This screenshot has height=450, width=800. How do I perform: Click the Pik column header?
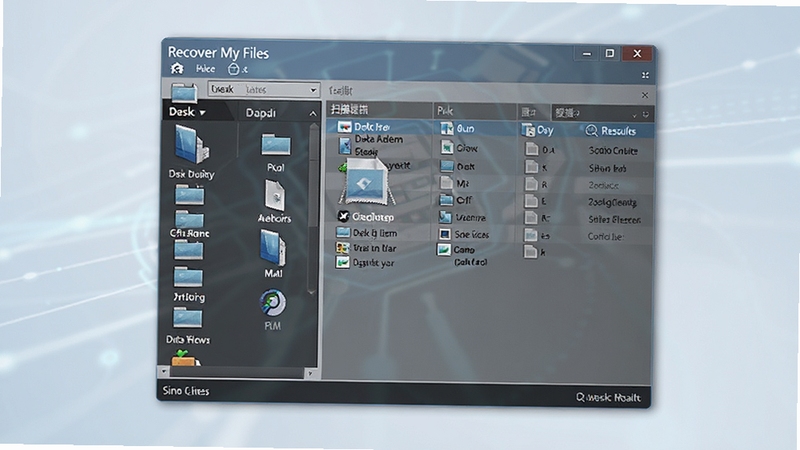[474, 111]
